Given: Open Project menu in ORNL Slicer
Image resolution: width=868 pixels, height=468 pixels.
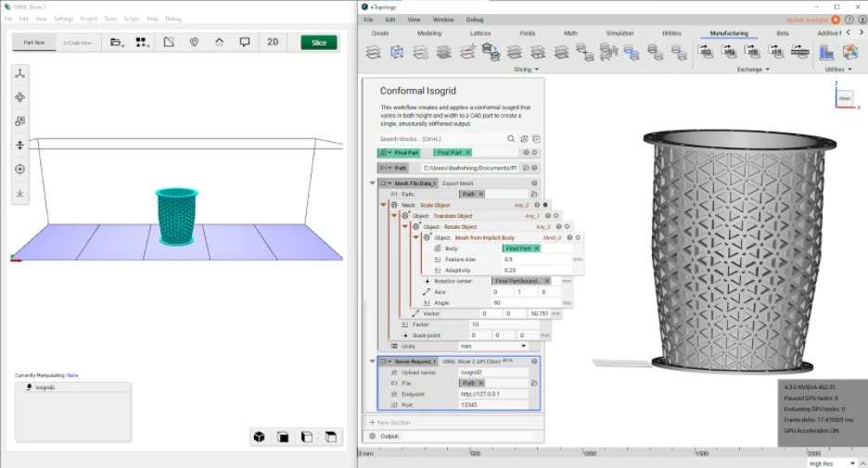Looking at the screenshot, I should coord(89,19).
